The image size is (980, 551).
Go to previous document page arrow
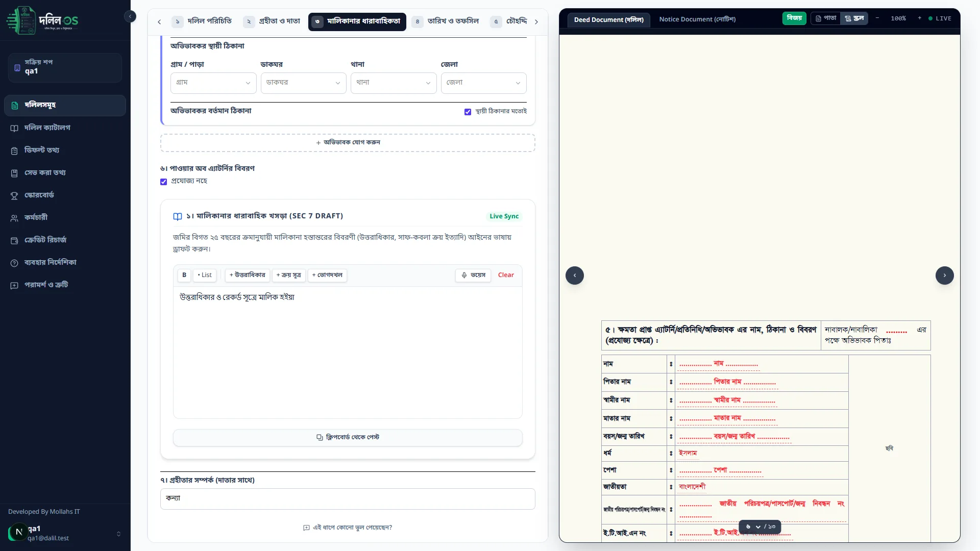point(575,275)
